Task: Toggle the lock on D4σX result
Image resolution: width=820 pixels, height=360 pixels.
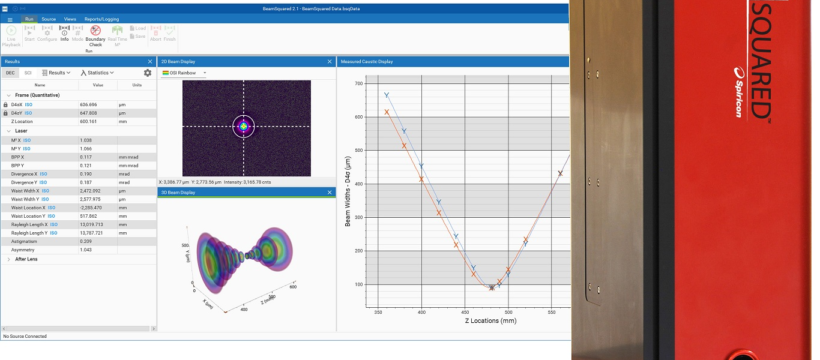Action: pyautogui.click(x=6, y=105)
